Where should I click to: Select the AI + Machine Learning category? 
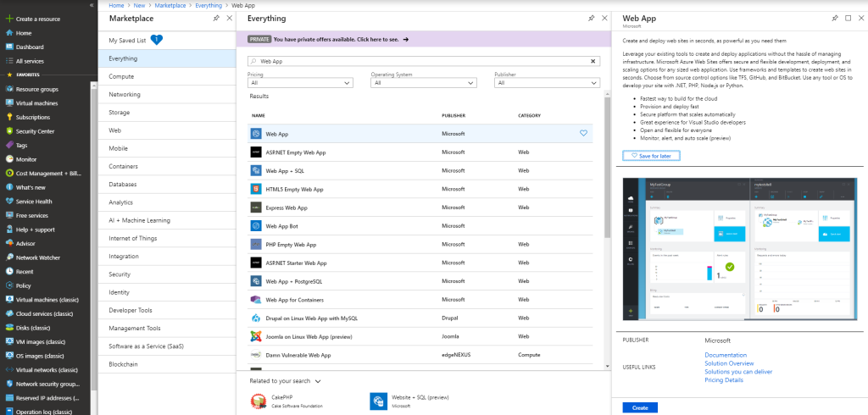[x=167, y=220]
